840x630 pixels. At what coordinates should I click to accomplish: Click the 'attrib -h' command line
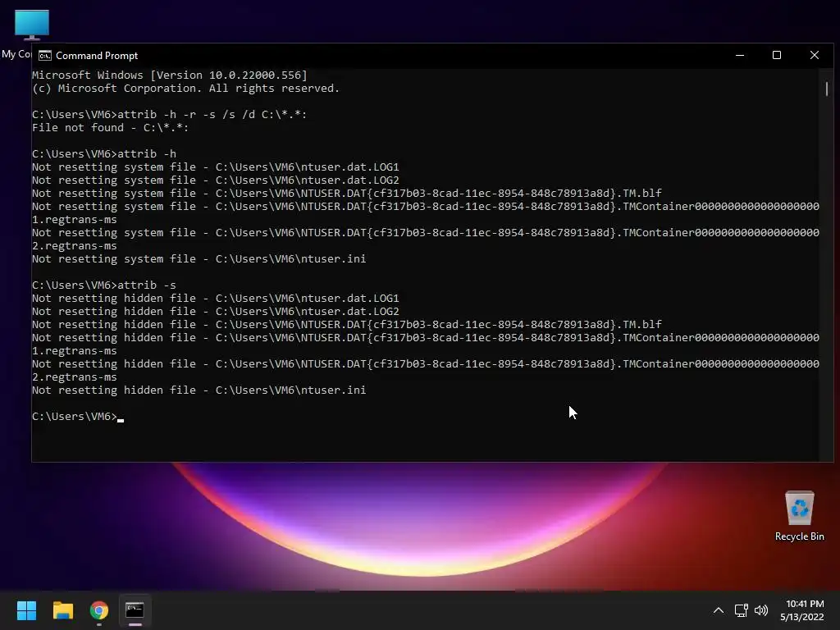pos(104,153)
